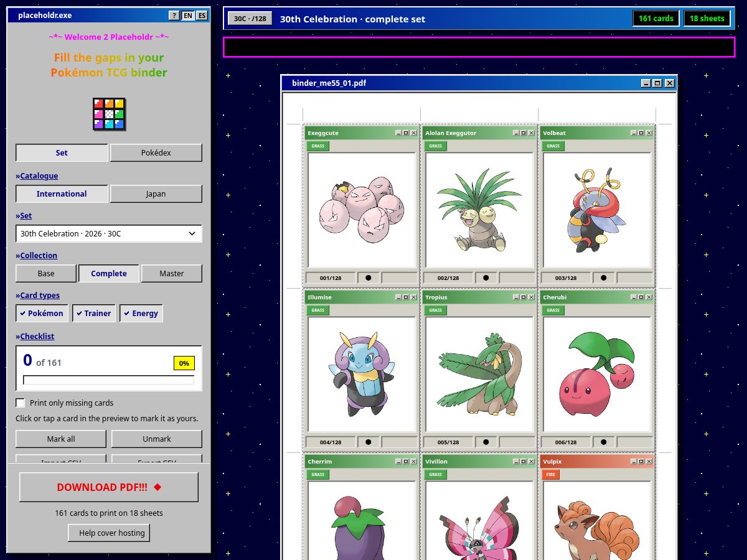Select the Japan catalogue tab
The height and width of the screenshot is (560, 747).
click(156, 194)
